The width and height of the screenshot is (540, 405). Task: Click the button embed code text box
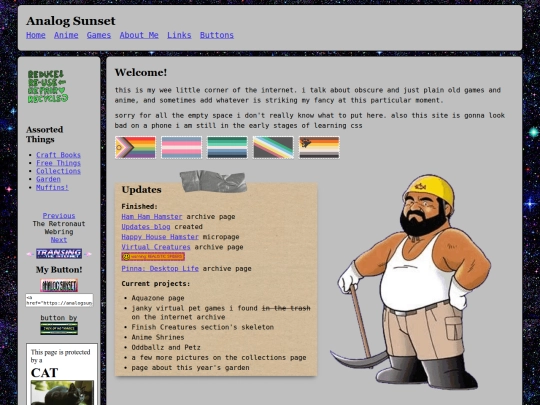[x=59, y=300]
